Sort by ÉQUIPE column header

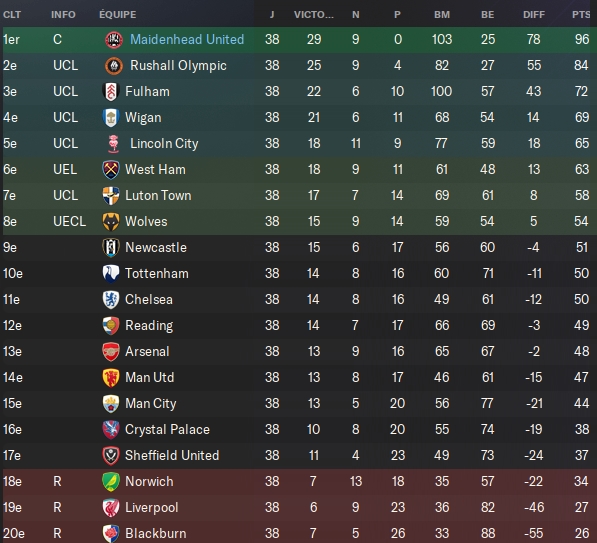[118, 14]
